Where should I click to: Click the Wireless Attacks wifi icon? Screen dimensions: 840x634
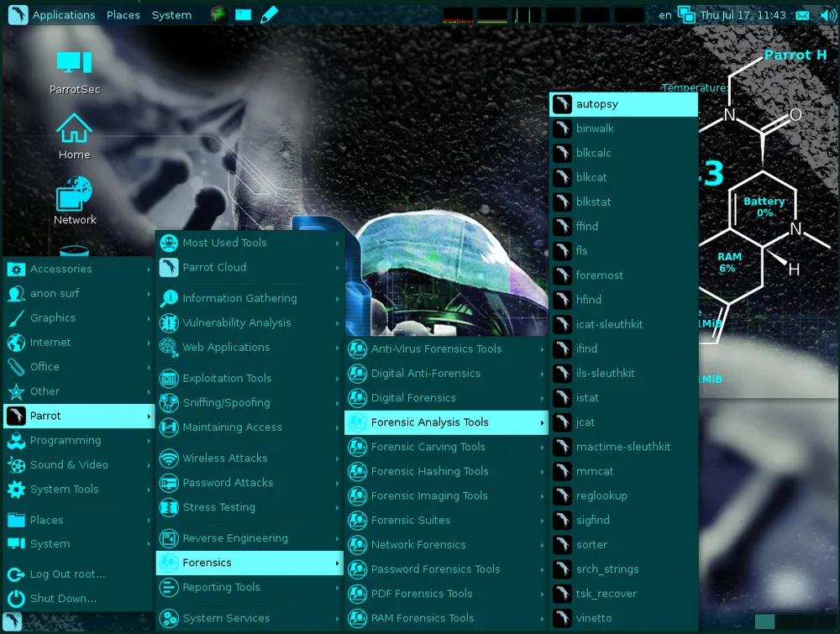click(x=169, y=458)
